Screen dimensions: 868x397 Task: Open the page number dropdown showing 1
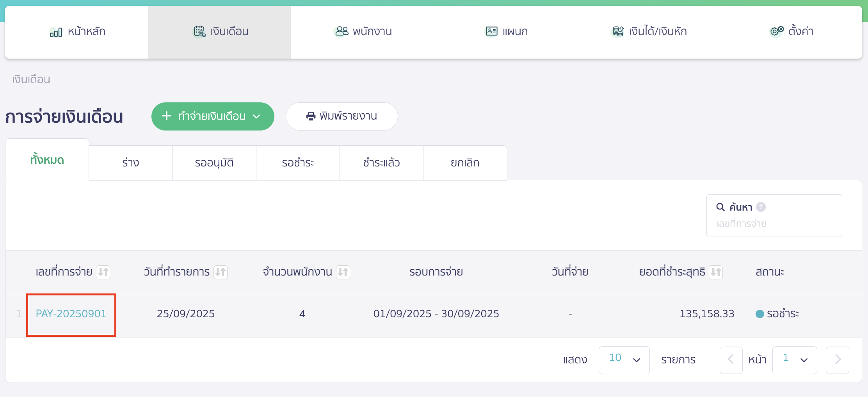point(794,360)
